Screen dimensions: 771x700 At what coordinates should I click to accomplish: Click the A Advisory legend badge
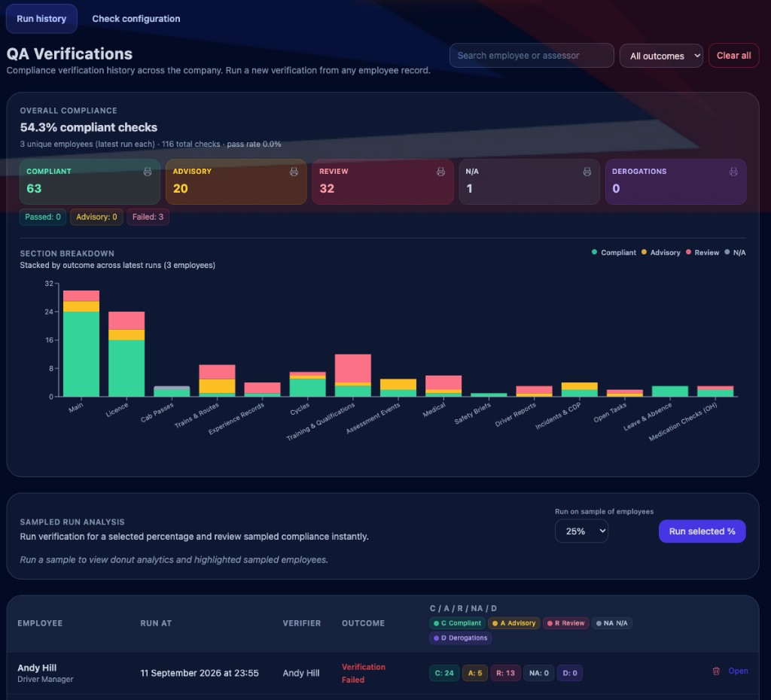tap(513, 622)
